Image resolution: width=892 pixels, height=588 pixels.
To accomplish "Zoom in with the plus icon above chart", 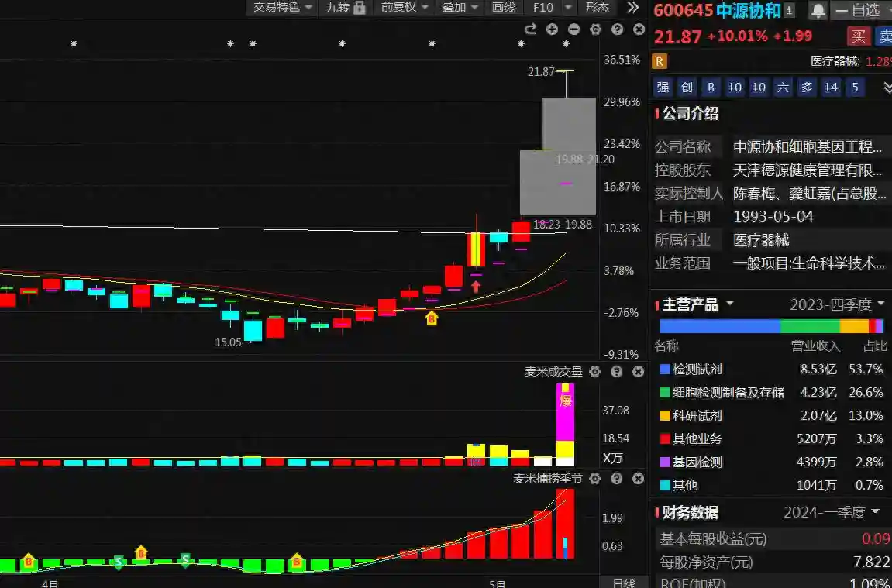I will (552, 29).
